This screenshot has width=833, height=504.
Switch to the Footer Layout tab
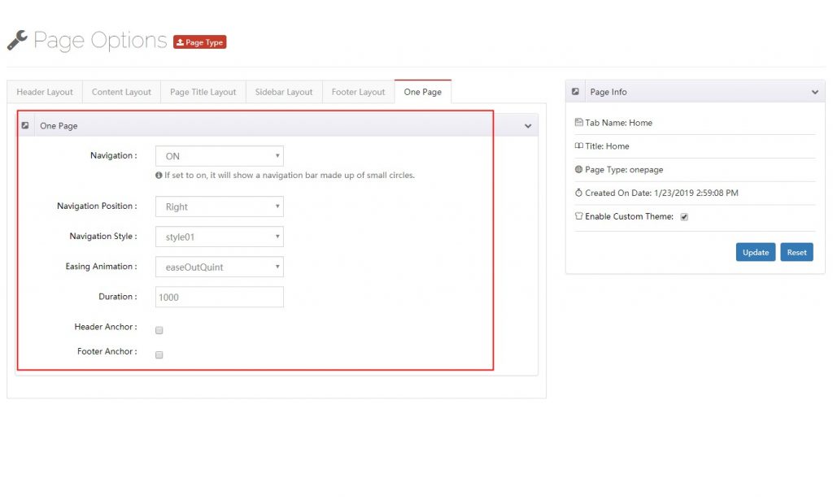(x=358, y=92)
